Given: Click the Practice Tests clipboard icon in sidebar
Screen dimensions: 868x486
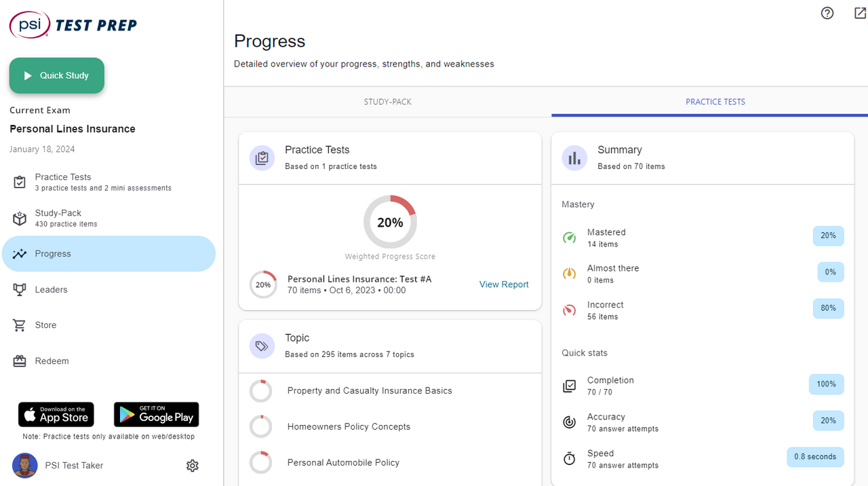Looking at the screenshot, I should 20,182.
